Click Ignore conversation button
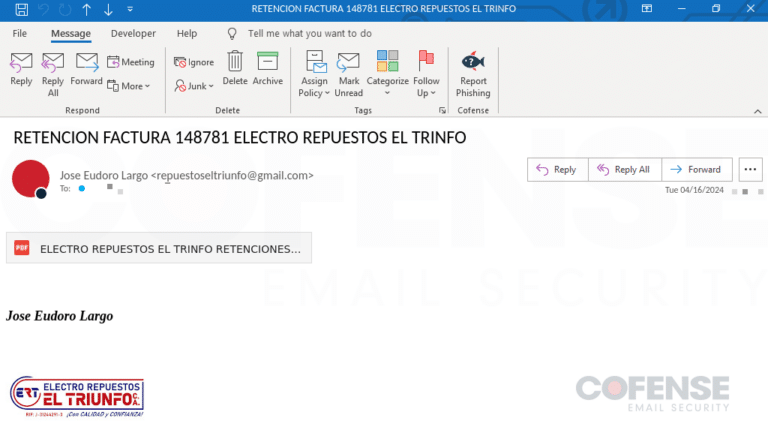Viewport: 768px width, 433px height. click(194, 62)
